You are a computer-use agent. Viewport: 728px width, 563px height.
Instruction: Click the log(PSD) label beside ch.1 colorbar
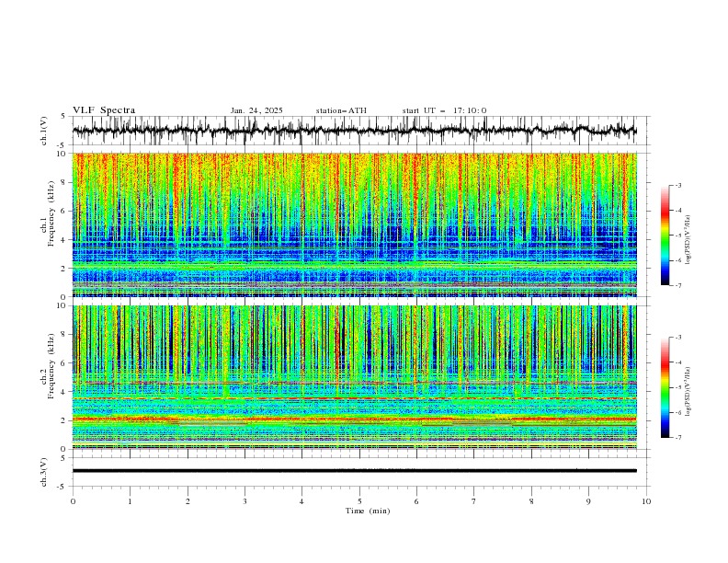coord(688,240)
